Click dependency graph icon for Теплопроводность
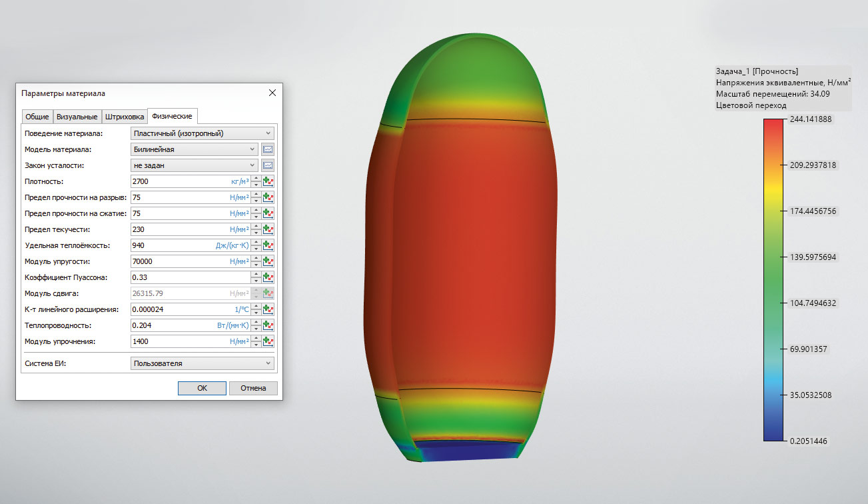Screen dimensions: 868x504 point(268,325)
